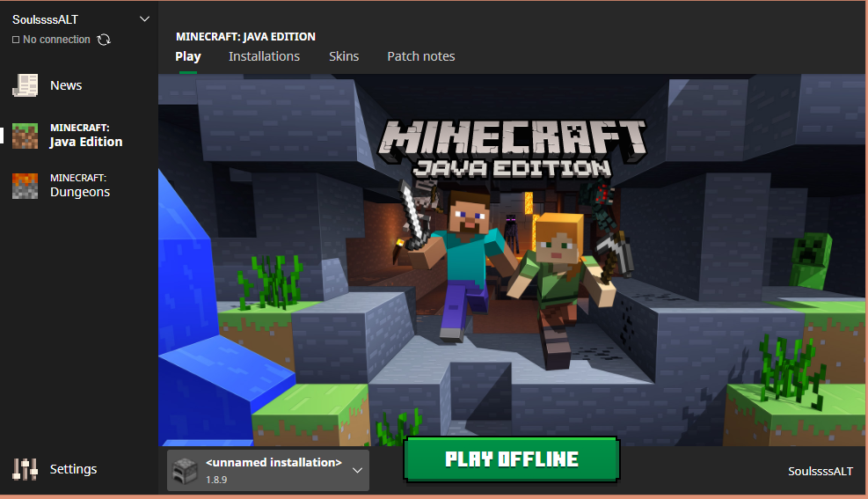
Task: Open the Patch notes tab
Action: coord(420,56)
